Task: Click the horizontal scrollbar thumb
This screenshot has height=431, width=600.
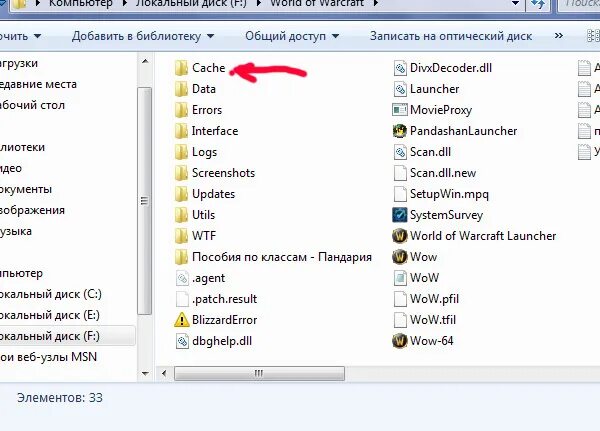Action: [x=259, y=373]
